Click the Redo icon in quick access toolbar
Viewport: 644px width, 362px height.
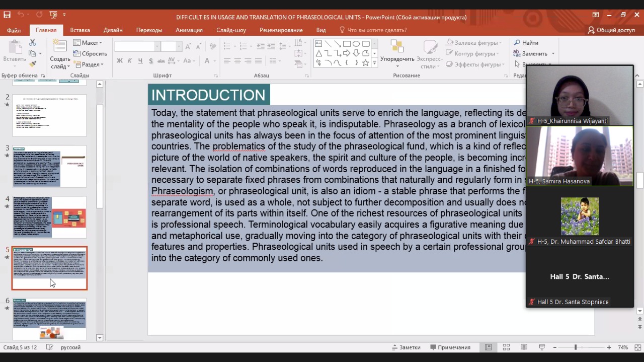39,15
